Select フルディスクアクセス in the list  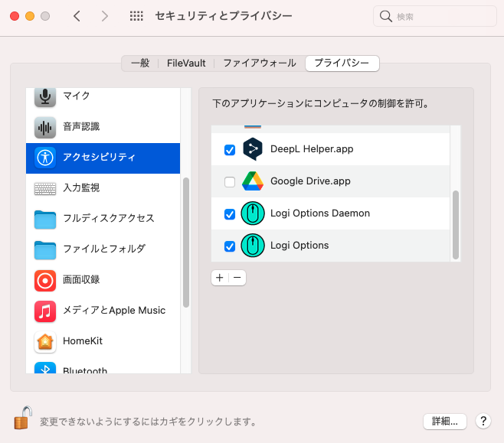[x=103, y=220]
